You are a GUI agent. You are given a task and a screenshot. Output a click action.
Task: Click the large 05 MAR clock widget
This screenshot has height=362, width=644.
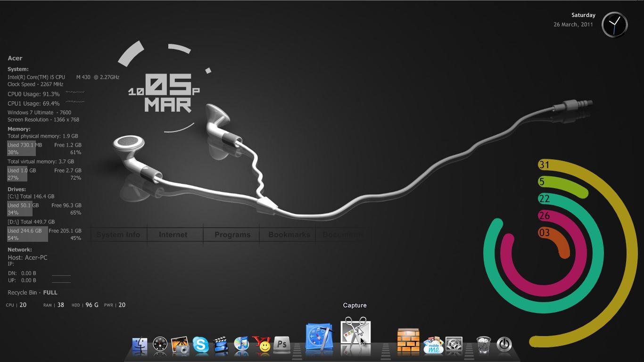[165, 92]
